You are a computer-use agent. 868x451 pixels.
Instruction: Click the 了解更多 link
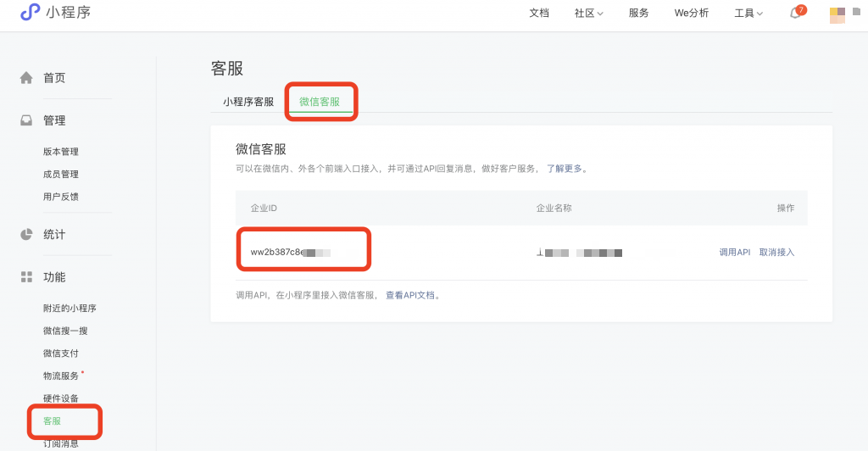click(x=564, y=169)
